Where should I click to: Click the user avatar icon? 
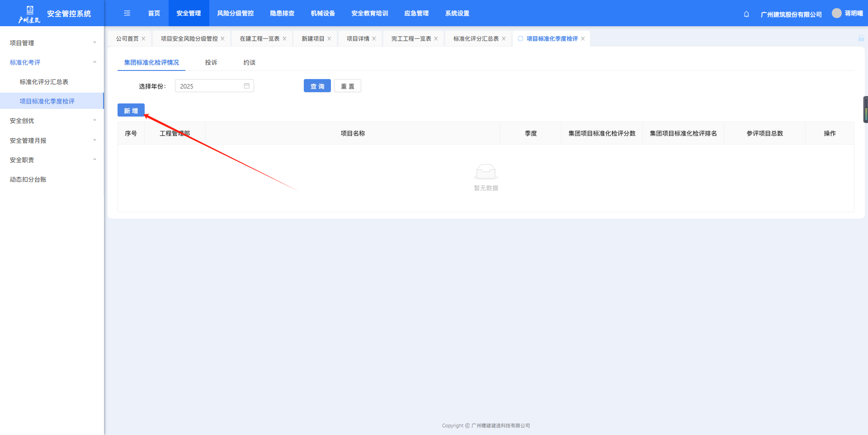[836, 13]
